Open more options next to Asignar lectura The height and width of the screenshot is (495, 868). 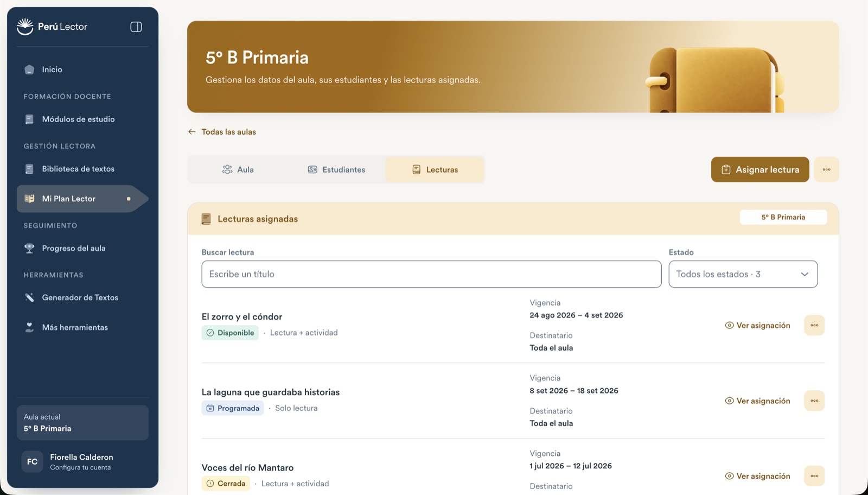[x=826, y=169]
